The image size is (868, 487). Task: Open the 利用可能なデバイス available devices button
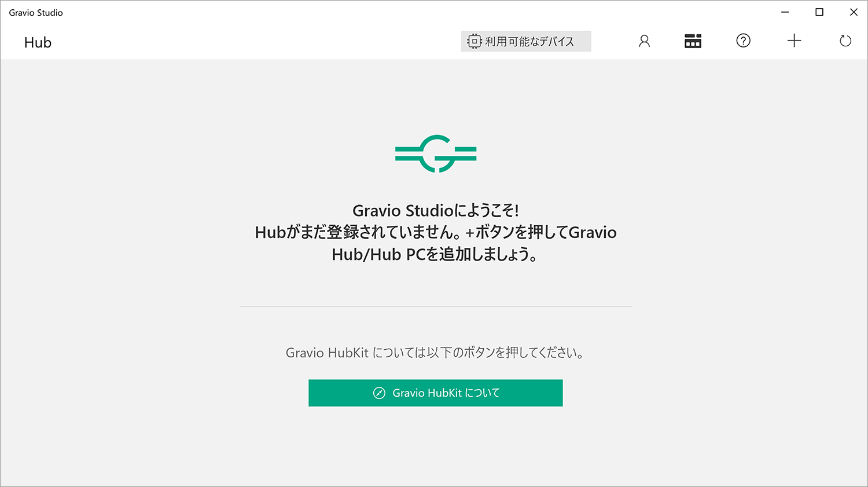(526, 41)
